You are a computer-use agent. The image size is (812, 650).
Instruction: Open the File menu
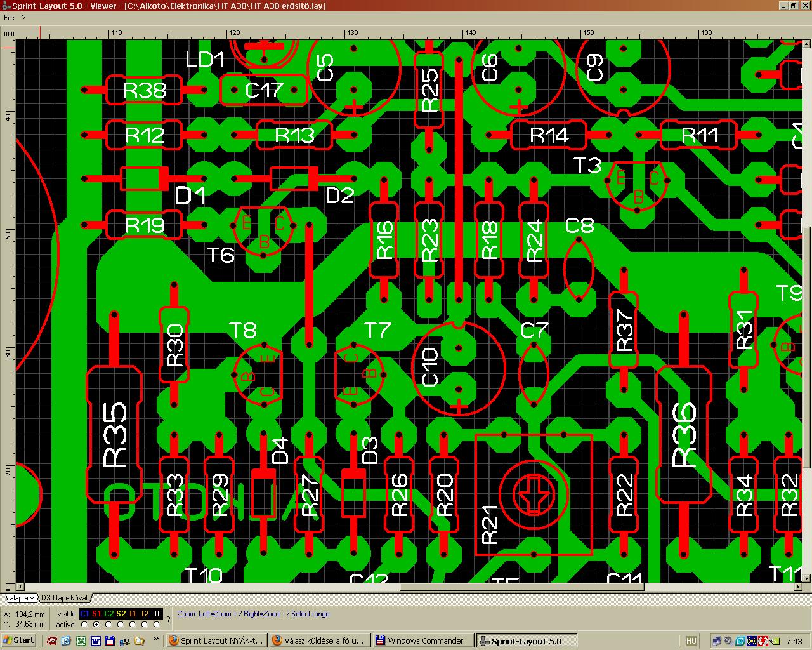[x=9, y=18]
